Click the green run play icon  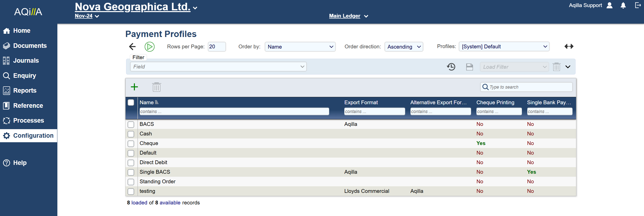tap(149, 47)
